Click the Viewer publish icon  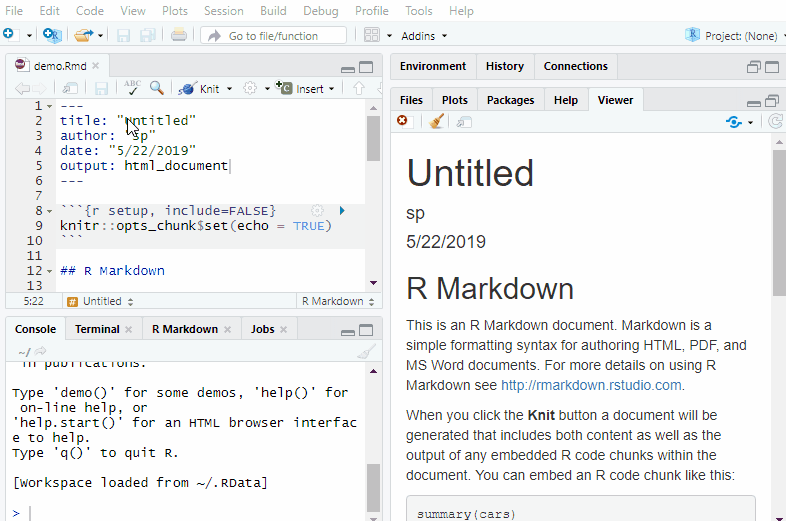point(734,122)
